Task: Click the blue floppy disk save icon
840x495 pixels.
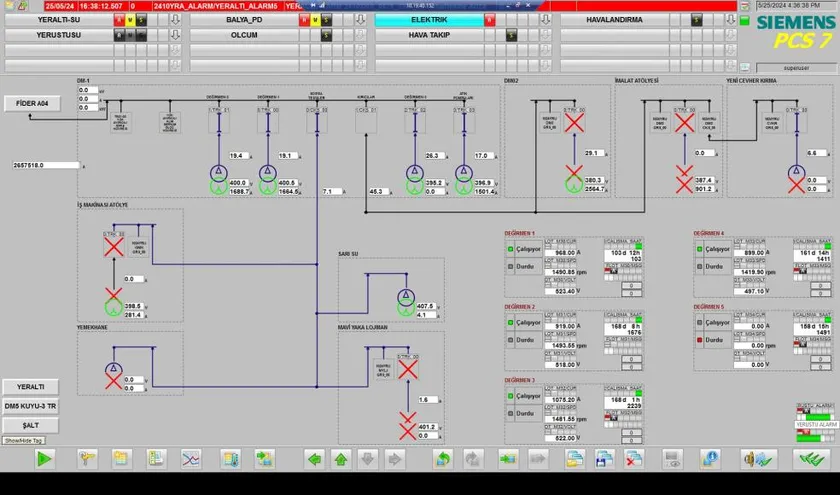Action: coord(603,459)
